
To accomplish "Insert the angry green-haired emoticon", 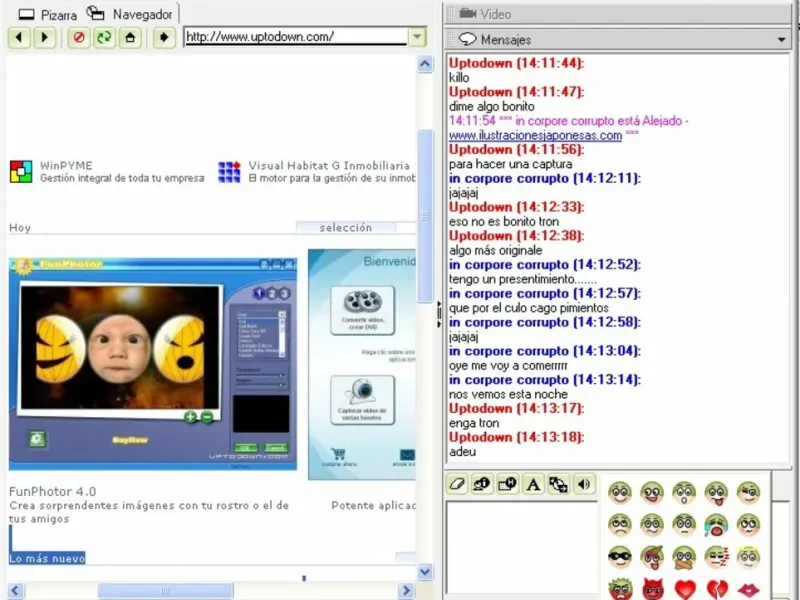I will [620, 589].
